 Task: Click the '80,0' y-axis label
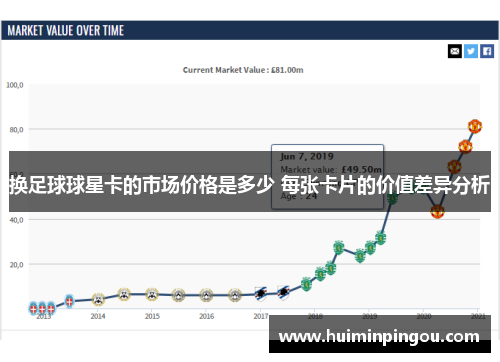click(16, 130)
